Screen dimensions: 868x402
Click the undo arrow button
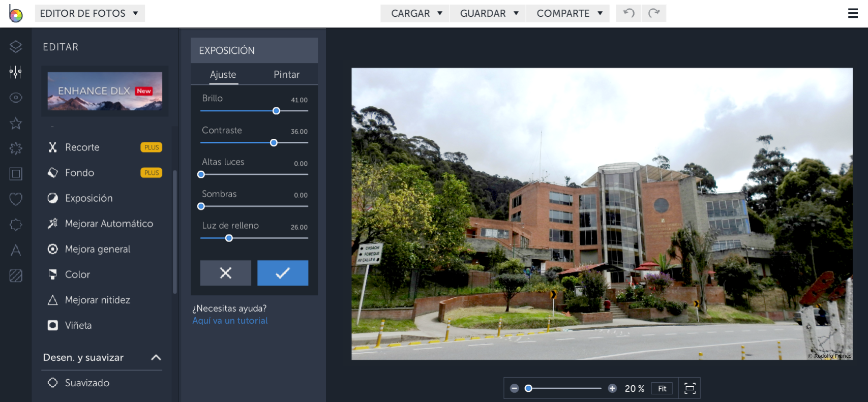click(628, 13)
